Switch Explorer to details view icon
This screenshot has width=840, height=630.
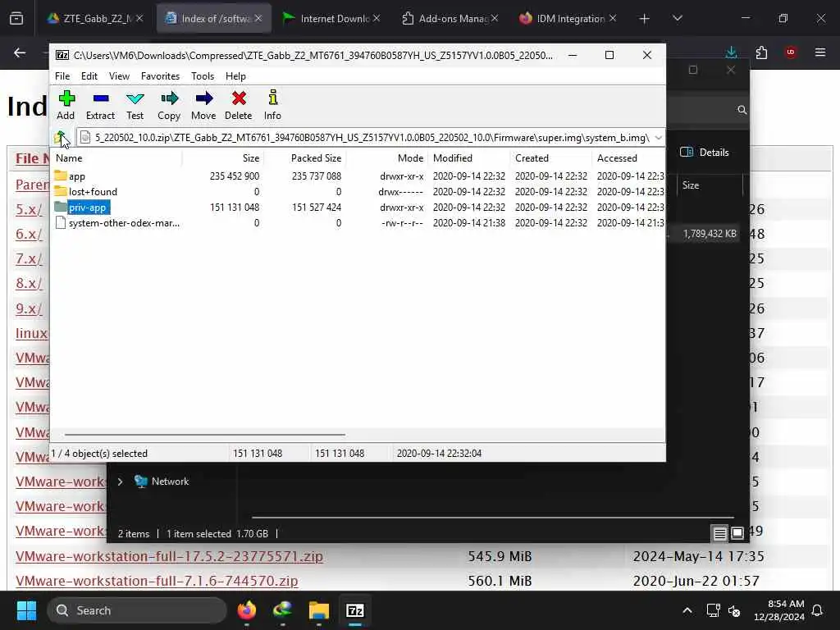click(719, 533)
